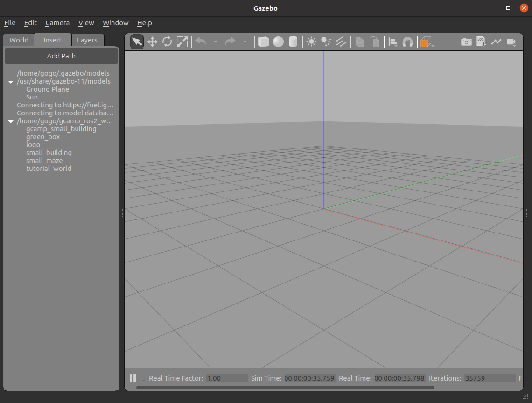Close the Gazebo window
Screen dimensions: 532x403
point(524,8)
